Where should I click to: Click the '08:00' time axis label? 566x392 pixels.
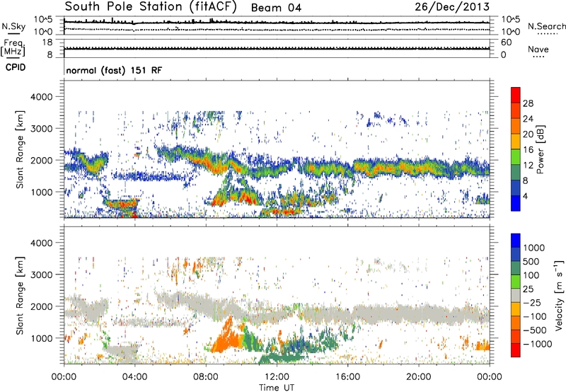(x=206, y=377)
